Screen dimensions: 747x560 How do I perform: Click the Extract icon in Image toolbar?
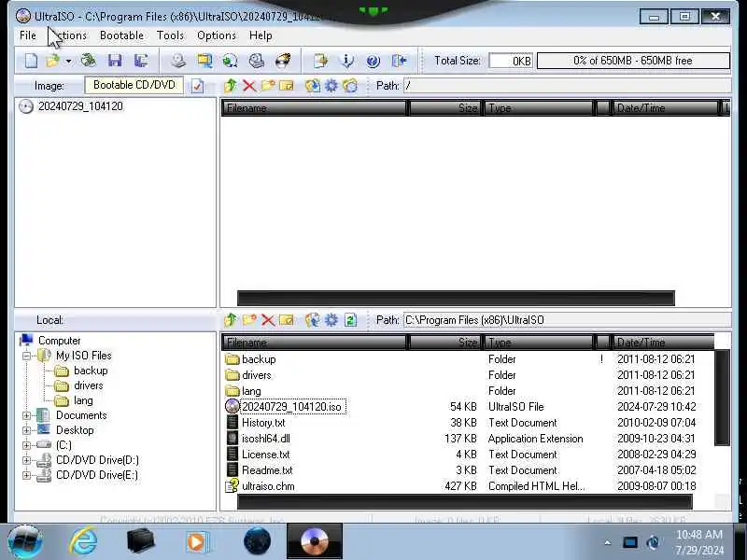(x=313, y=86)
